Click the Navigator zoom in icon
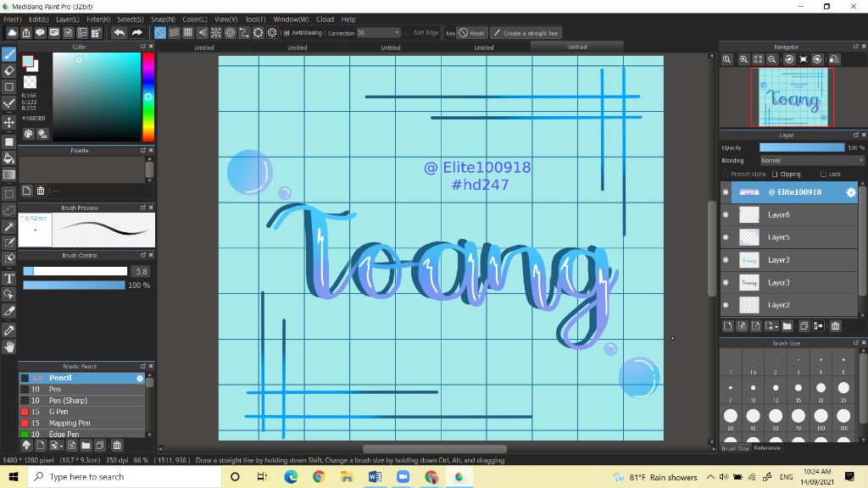The height and width of the screenshot is (488, 868). [743, 59]
